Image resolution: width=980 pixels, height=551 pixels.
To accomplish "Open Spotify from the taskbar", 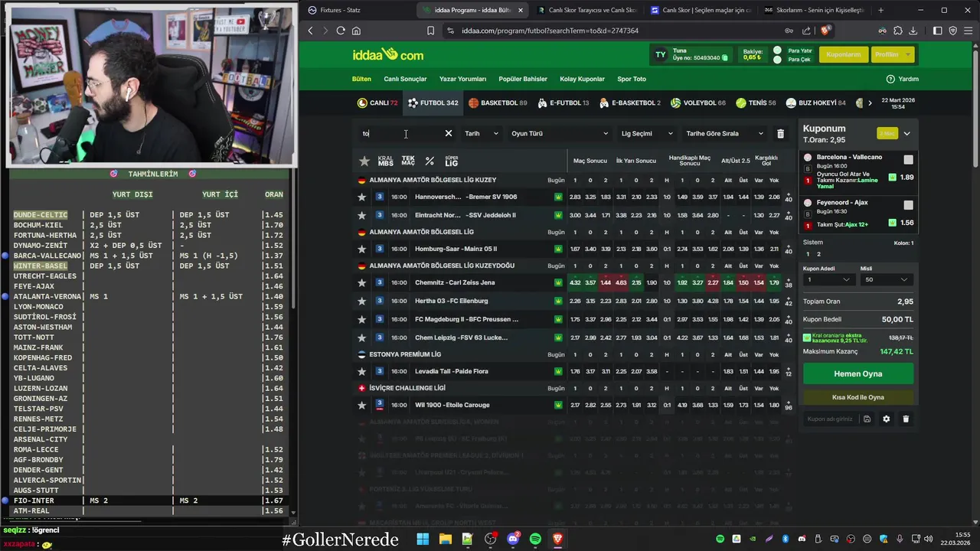I will tap(535, 540).
